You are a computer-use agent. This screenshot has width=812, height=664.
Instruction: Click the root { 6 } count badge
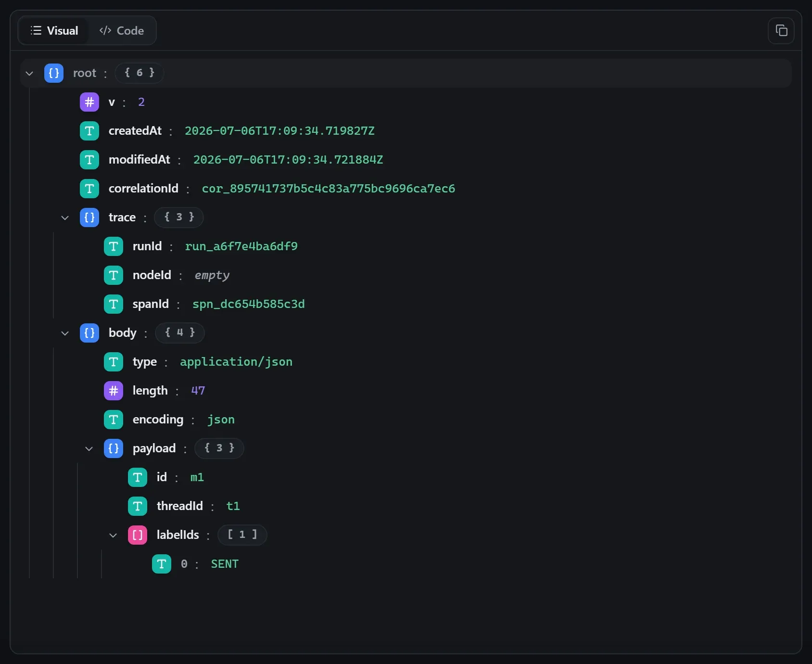tap(140, 73)
